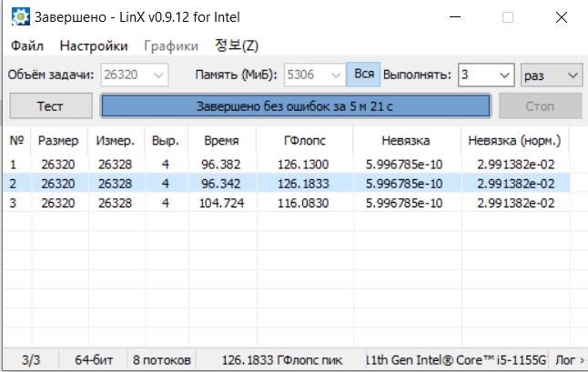This screenshot has width=588, height=372.
Task: Toggle the Вся memory button
Action: (364, 75)
